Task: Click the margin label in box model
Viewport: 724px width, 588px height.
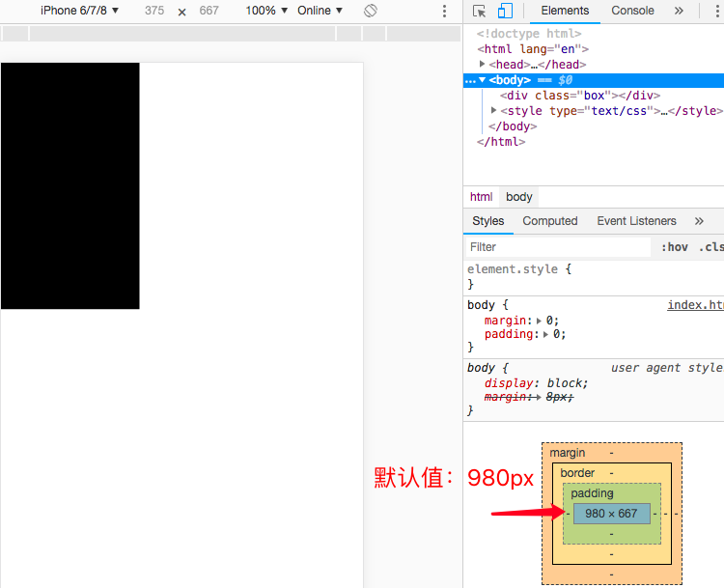Action: coord(567,453)
